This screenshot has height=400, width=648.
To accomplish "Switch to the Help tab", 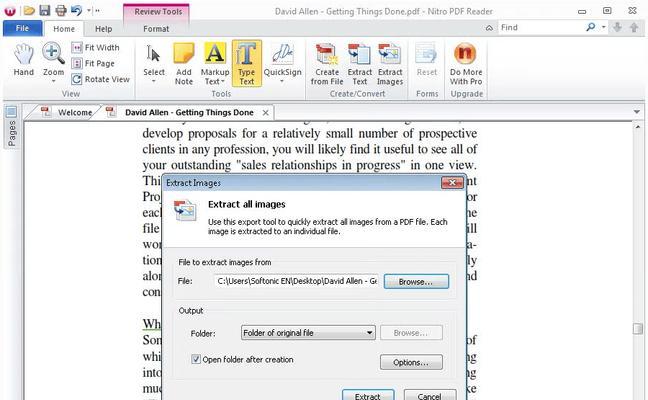I will [x=103, y=29].
